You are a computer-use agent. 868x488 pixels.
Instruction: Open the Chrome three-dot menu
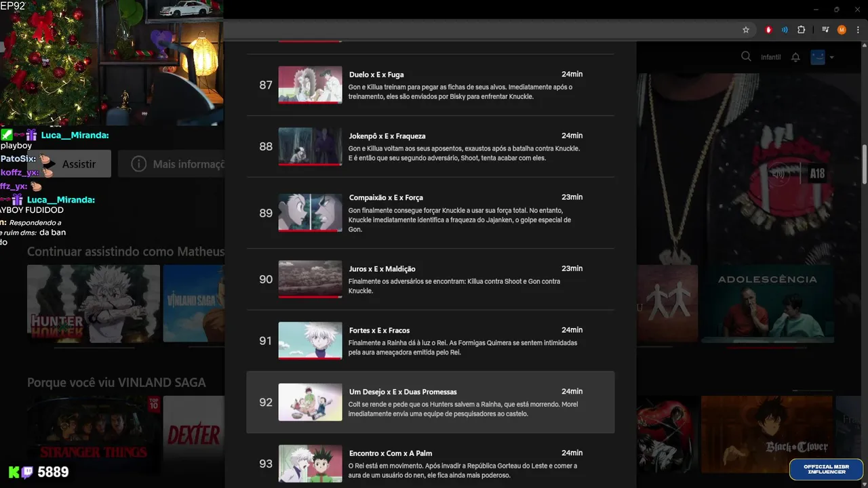coord(858,30)
